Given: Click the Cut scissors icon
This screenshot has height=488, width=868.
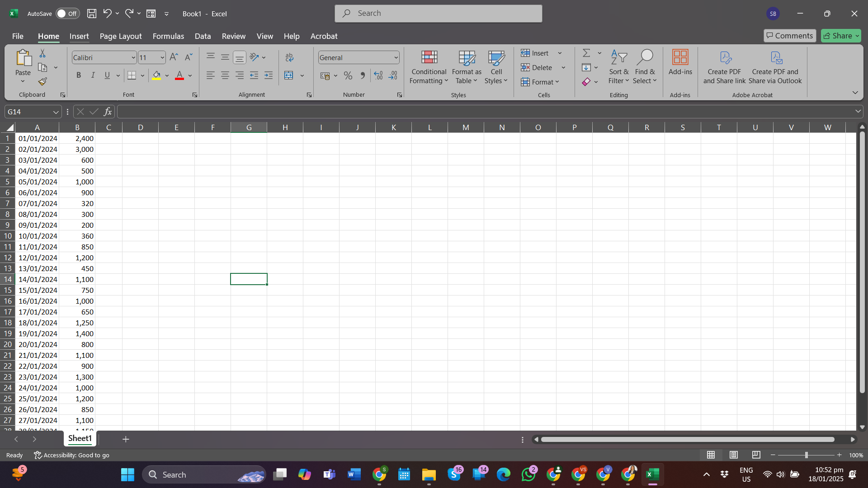Looking at the screenshot, I should [x=42, y=53].
